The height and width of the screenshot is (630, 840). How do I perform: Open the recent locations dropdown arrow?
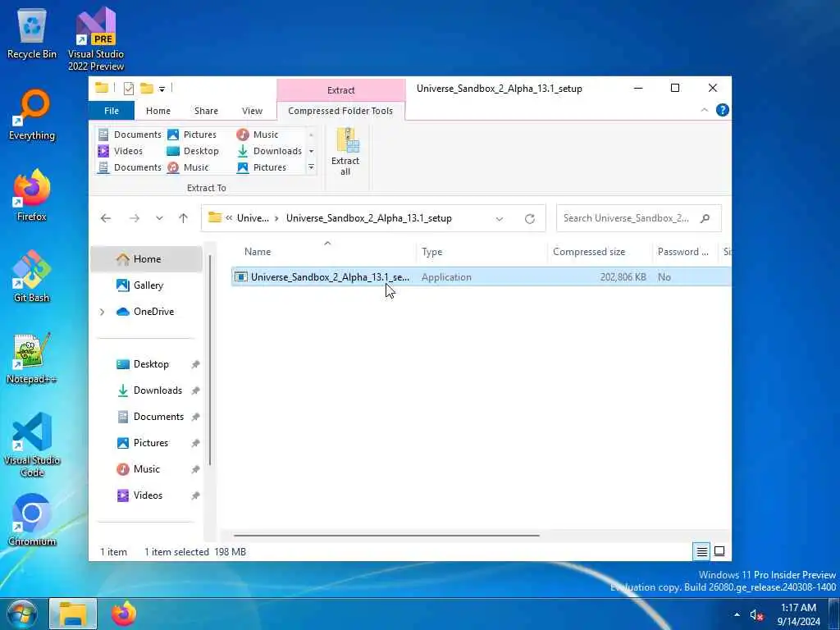[x=159, y=218]
